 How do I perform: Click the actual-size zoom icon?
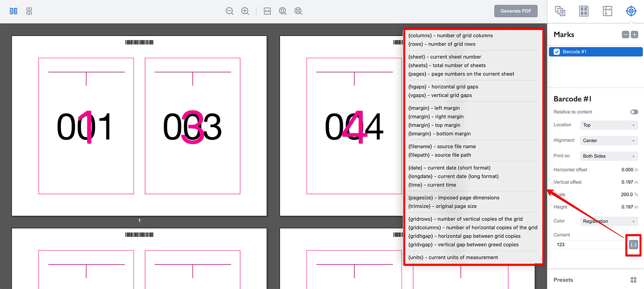(x=298, y=11)
